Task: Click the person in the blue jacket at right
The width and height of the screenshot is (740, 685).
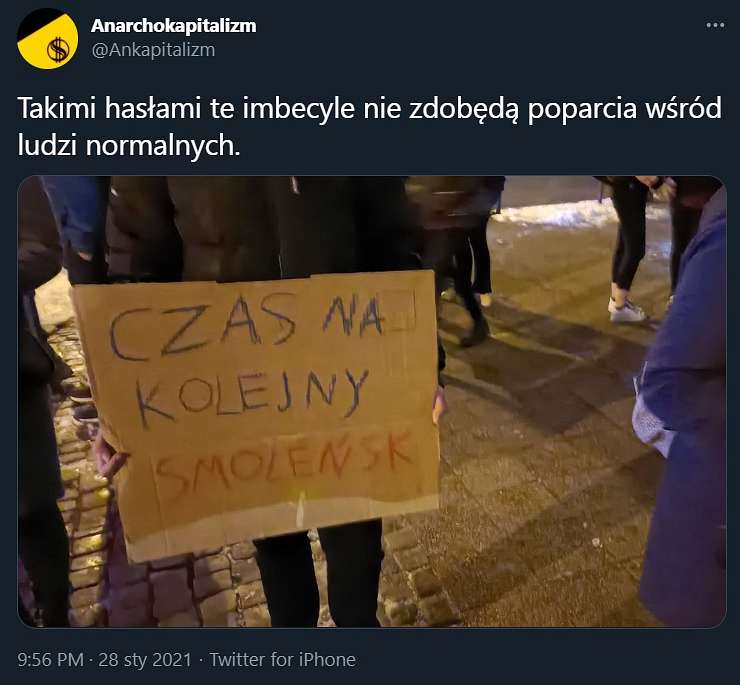Action: coord(684,406)
